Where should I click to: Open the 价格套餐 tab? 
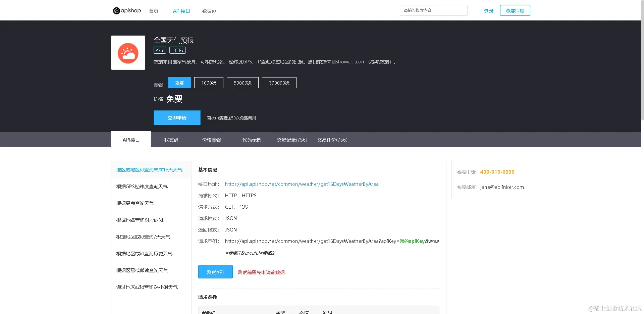click(x=212, y=140)
